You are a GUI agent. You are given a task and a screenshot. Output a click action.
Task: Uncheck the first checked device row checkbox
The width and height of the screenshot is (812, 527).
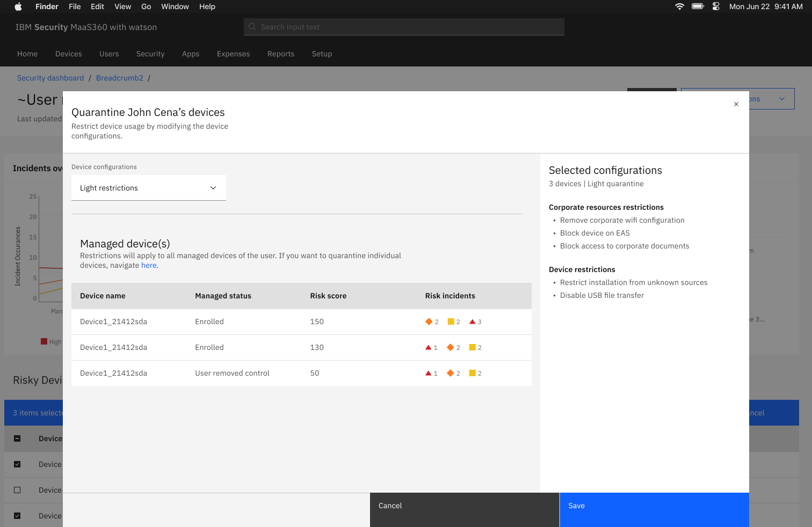point(17,464)
